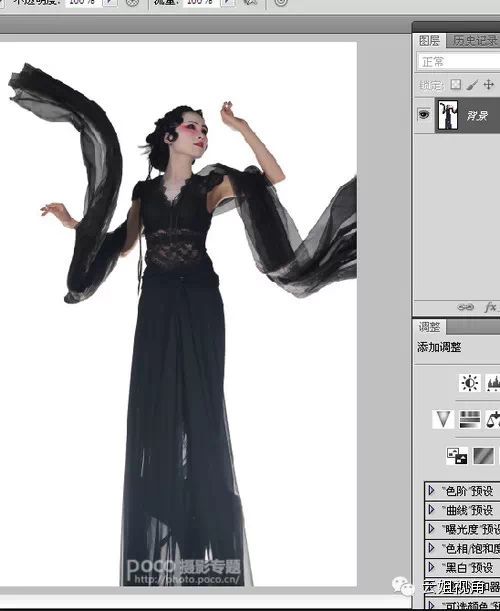
Task: Add a Hue/Saturation adjustment
Action: tap(470, 419)
